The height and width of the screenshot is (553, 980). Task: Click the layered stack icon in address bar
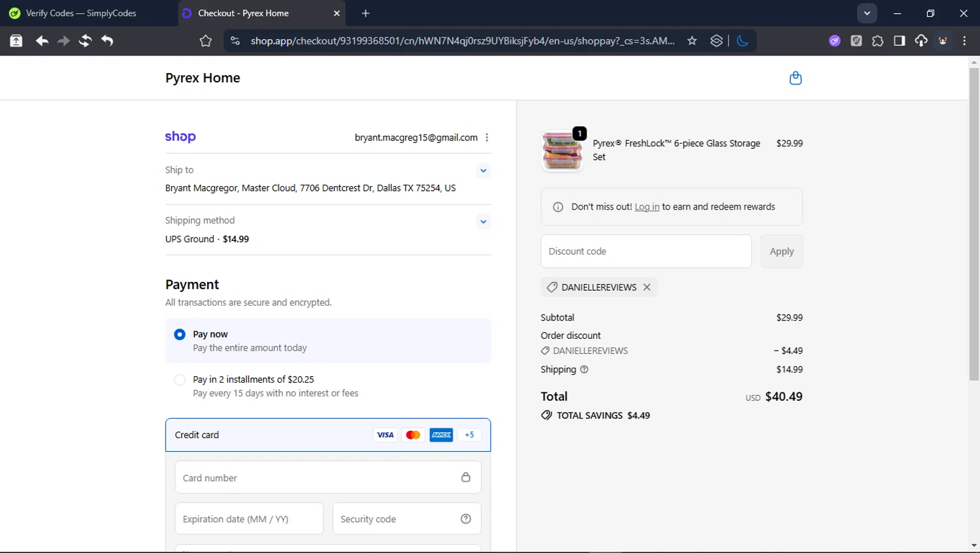(x=716, y=40)
